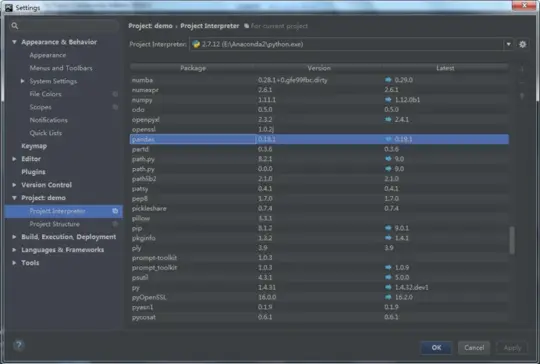
Task: Click the Version column header
Action: [x=319, y=68]
